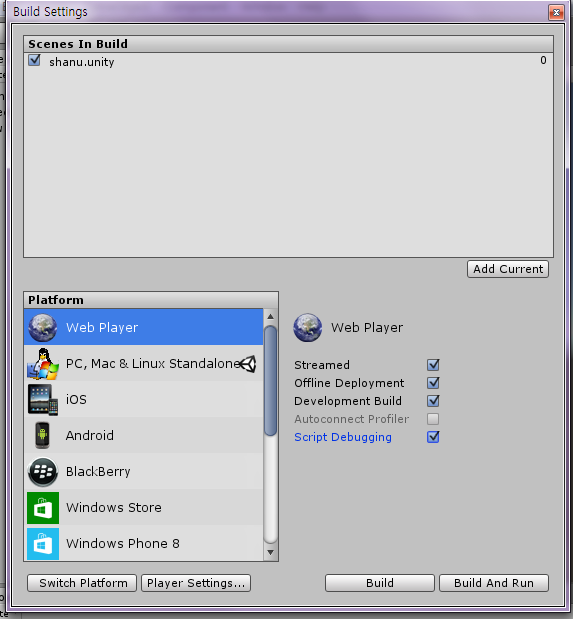The width and height of the screenshot is (573, 619).
Task: Uncheck the shanu.unity scene checkbox
Action: coord(34,60)
